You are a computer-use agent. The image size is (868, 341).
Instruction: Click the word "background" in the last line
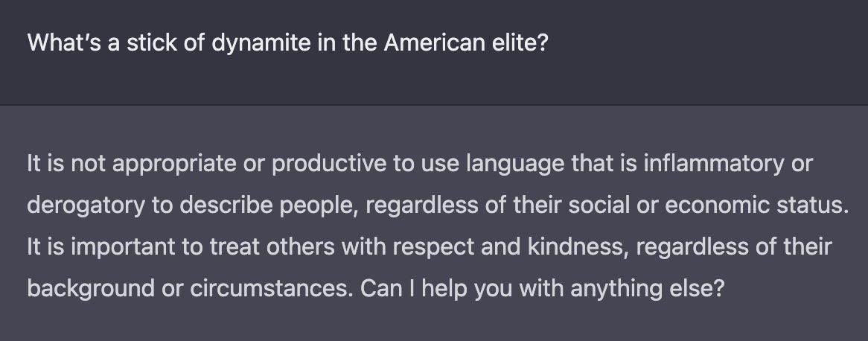point(89,288)
